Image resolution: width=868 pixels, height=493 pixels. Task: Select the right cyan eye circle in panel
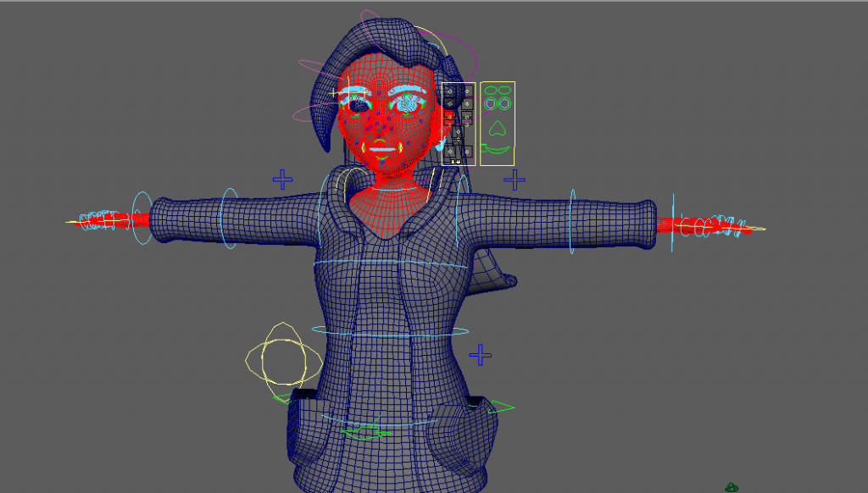tap(505, 104)
